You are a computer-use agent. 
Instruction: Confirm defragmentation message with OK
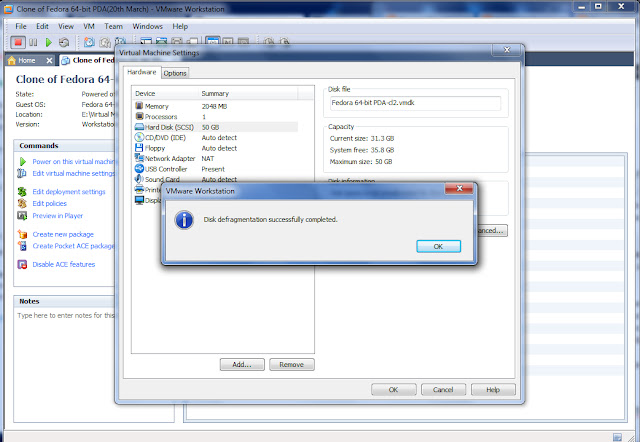[x=438, y=247]
